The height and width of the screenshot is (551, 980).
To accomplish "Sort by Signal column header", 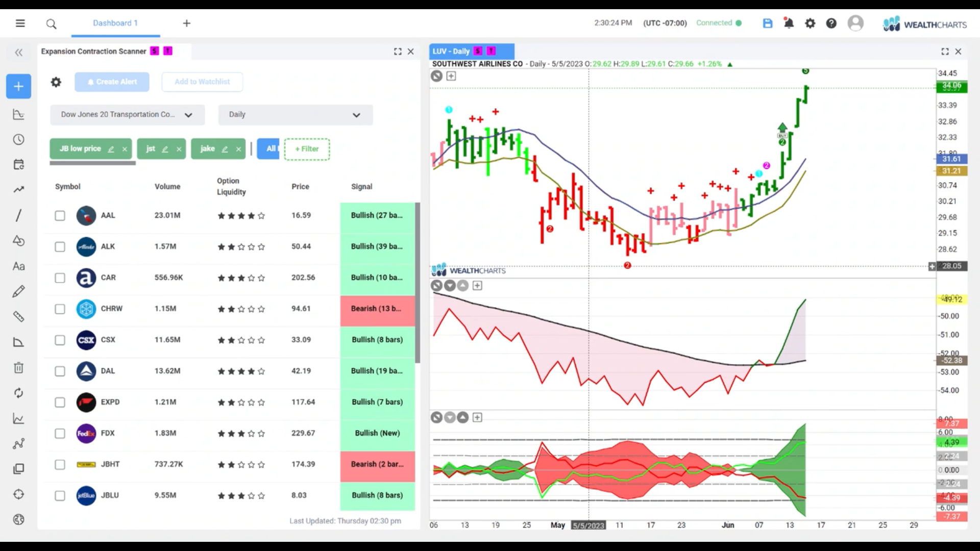I will coord(361,187).
